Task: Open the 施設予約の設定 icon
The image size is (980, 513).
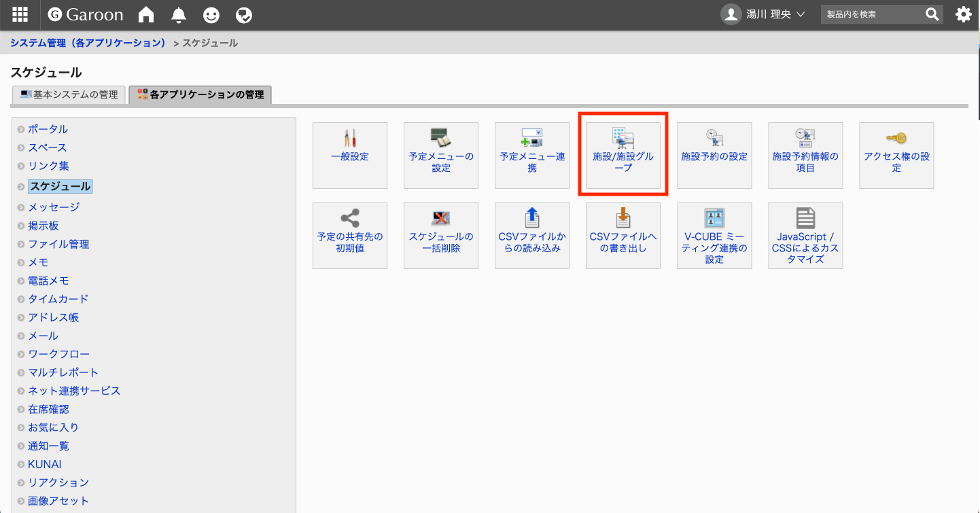Action: (714, 155)
